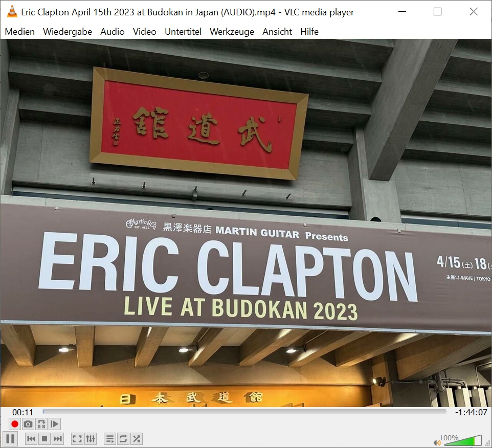Viewport: 492px width, 448px height.
Task: Open the Untertitel menu
Action: (183, 32)
